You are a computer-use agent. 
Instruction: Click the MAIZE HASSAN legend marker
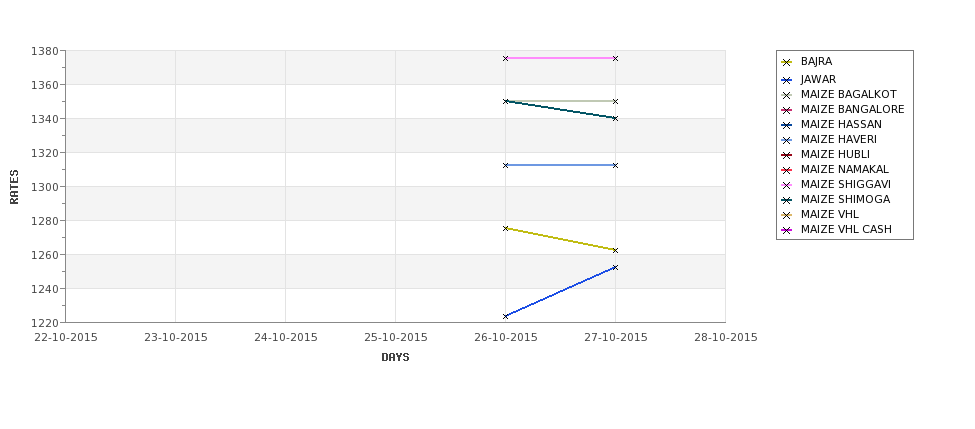coord(787,125)
